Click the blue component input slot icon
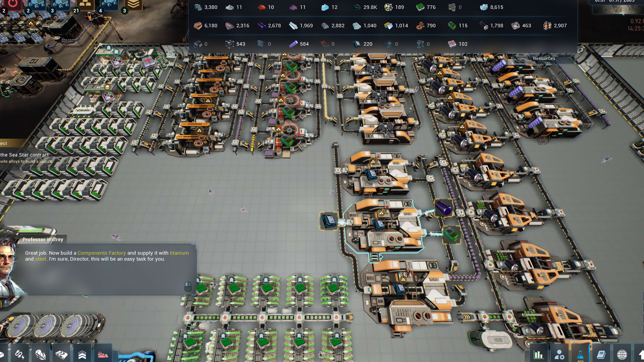 pyautogui.click(x=329, y=221)
